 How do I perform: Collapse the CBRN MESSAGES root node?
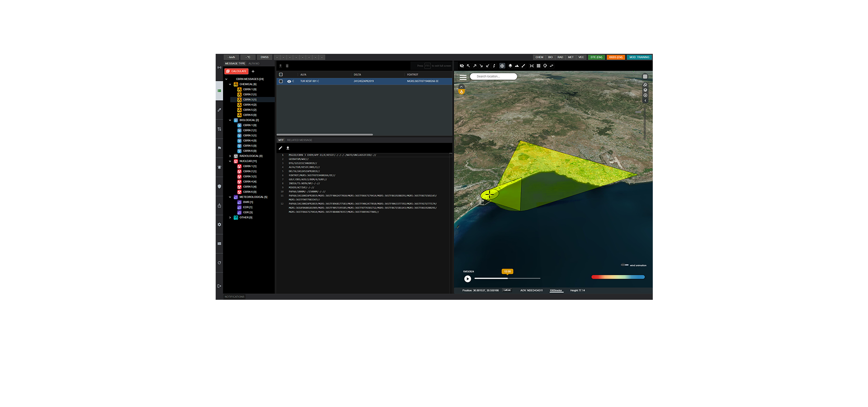226,79
